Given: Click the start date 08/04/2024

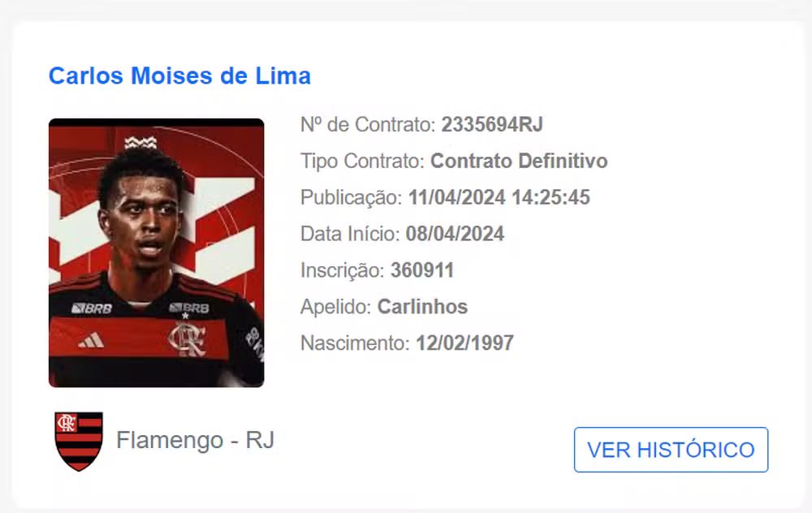Looking at the screenshot, I should click(455, 234).
